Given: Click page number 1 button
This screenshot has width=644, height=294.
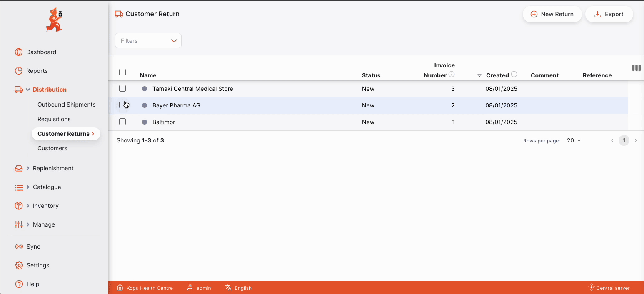Looking at the screenshot, I should coord(624,141).
